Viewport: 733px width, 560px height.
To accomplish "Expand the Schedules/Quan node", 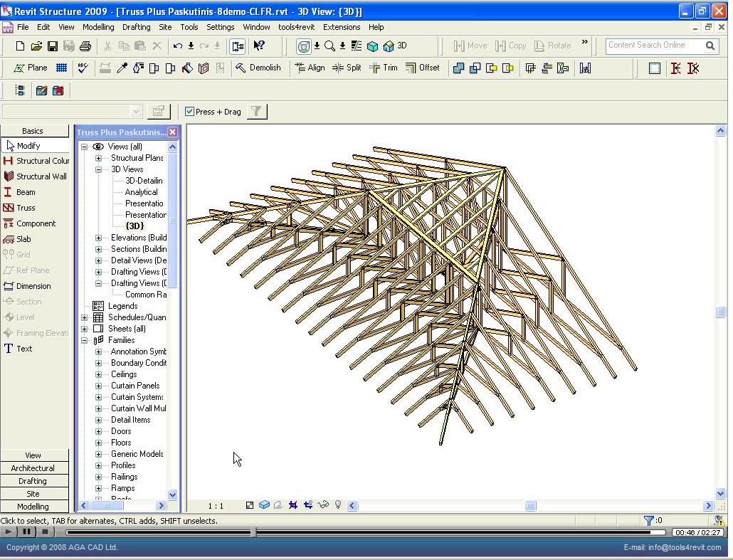I will coord(85,317).
